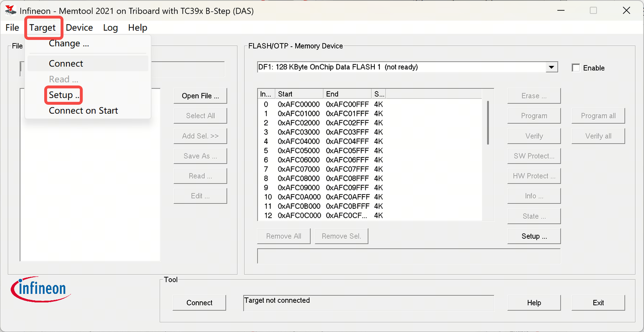Expand the DF1 memory device dropdown
The height and width of the screenshot is (332, 644).
pyautogui.click(x=552, y=67)
